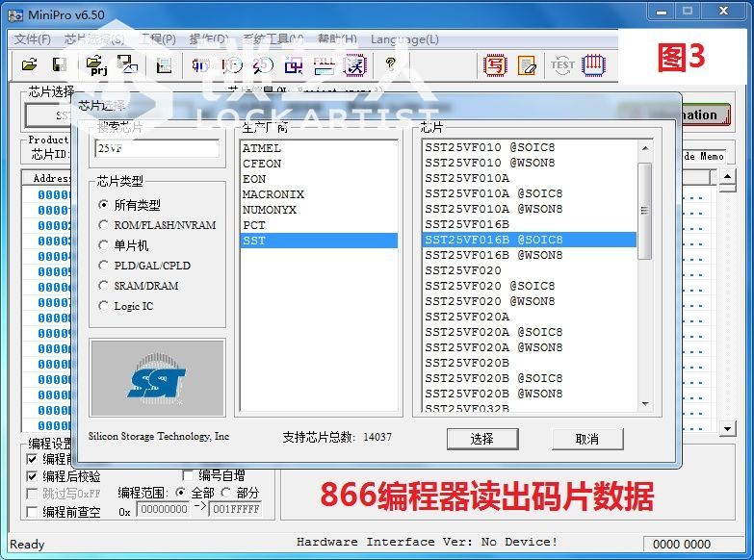
Task: Open the 工程(P) menu
Action: click(x=157, y=38)
